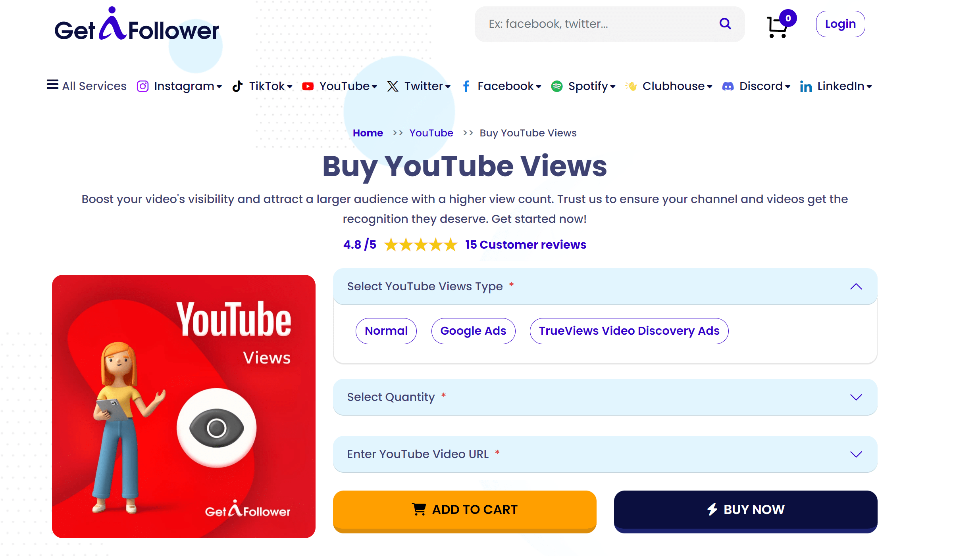Click the Discord logo icon
The width and height of the screenshot is (980, 556).
point(728,86)
